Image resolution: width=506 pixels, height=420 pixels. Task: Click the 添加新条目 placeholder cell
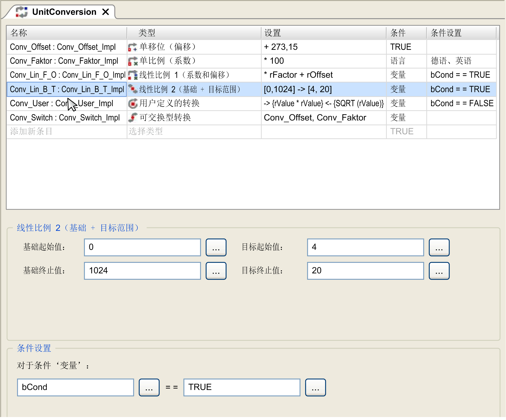67,131
